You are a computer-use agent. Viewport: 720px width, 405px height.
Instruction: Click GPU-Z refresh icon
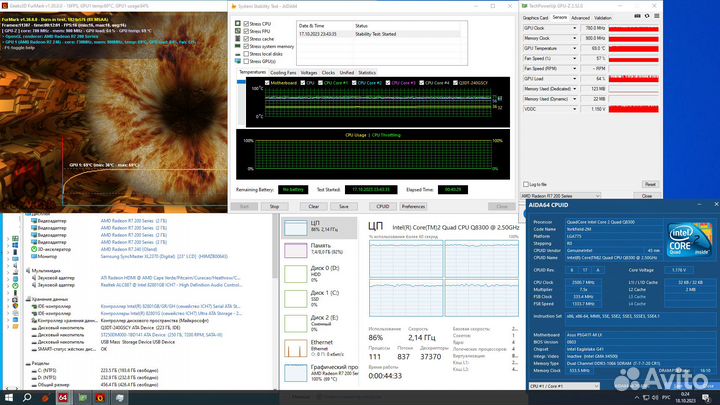point(647,16)
